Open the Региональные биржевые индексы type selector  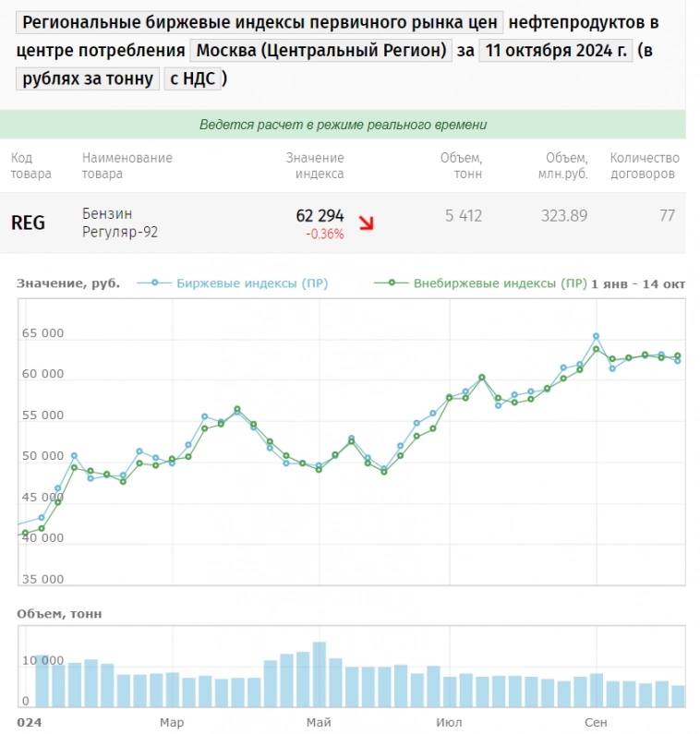[x=260, y=23]
